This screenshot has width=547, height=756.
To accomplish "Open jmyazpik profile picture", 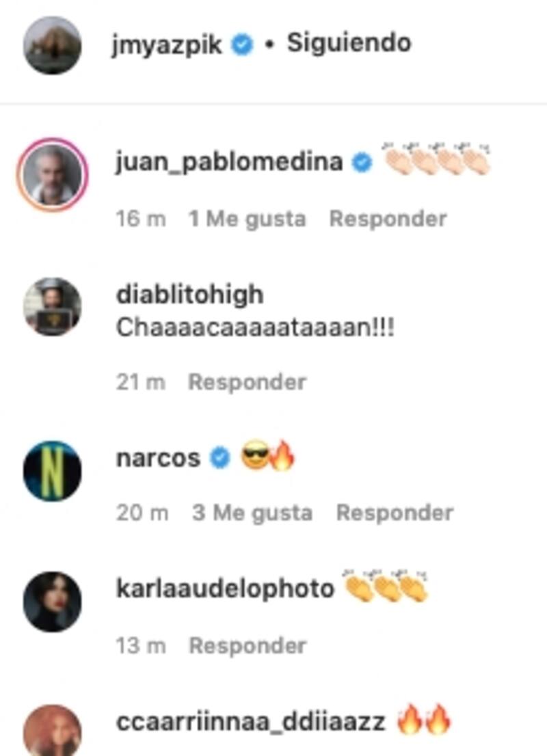I will pyautogui.click(x=52, y=45).
